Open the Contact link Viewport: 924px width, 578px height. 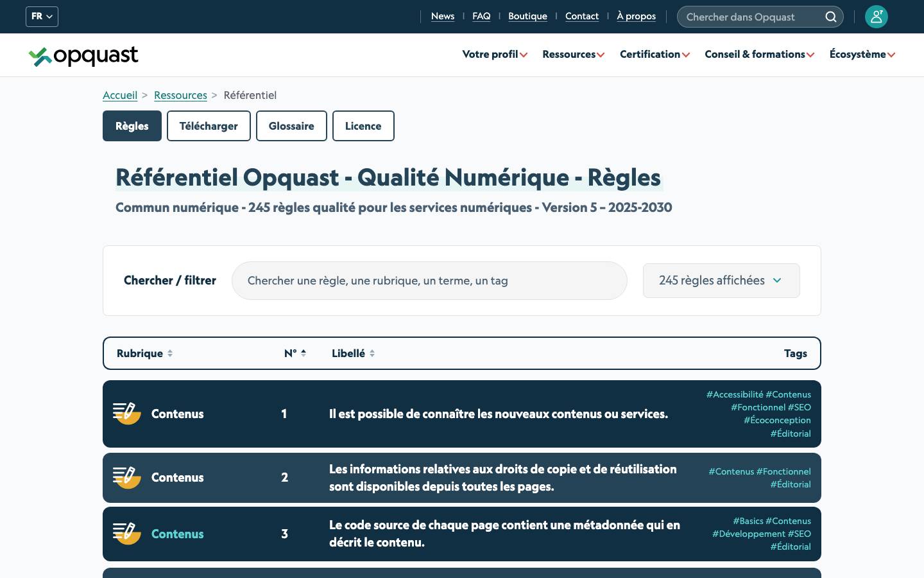click(582, 17)
